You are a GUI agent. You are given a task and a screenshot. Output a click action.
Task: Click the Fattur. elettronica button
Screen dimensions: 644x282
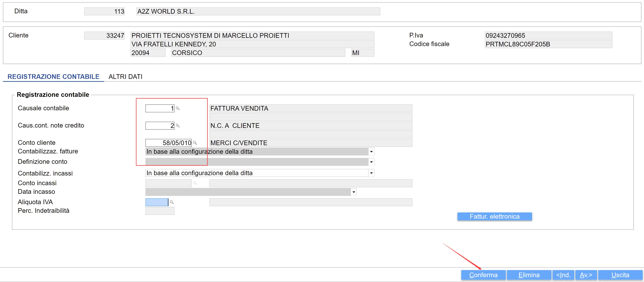point(494,216)
